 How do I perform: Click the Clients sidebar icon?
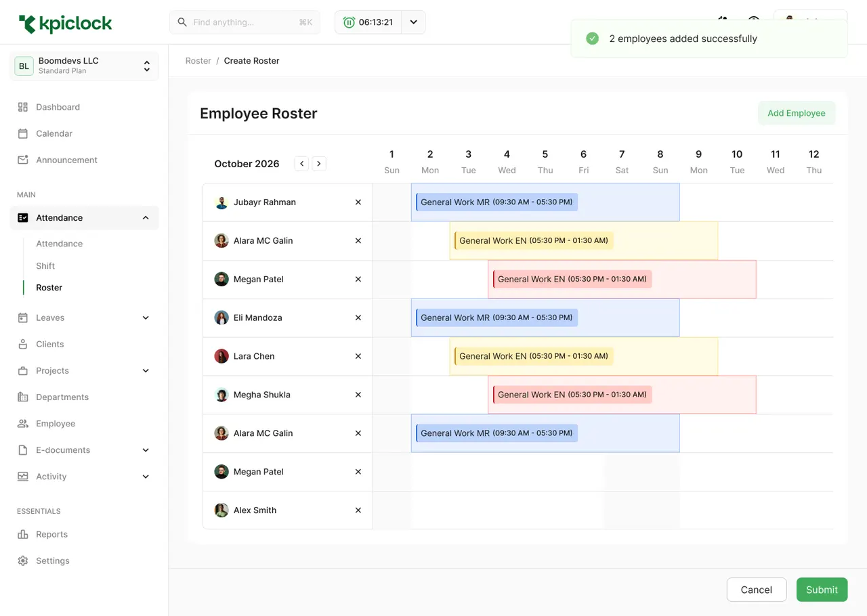[x=23, y=344]
